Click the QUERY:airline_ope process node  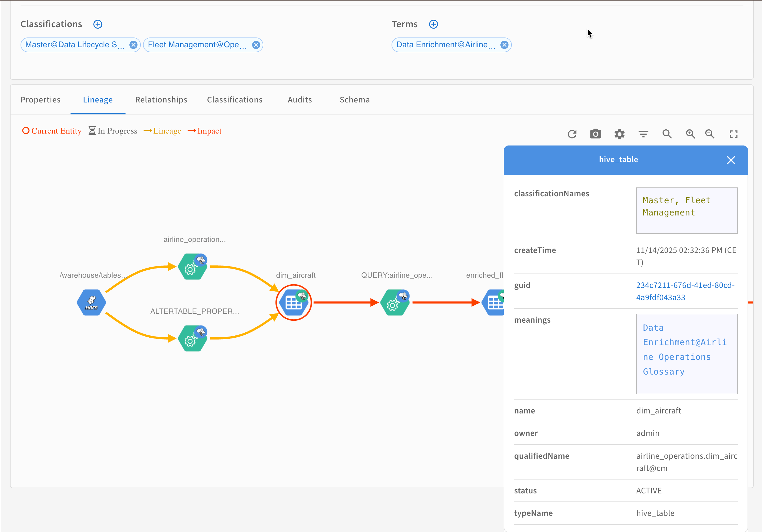[x=395, y=302]
